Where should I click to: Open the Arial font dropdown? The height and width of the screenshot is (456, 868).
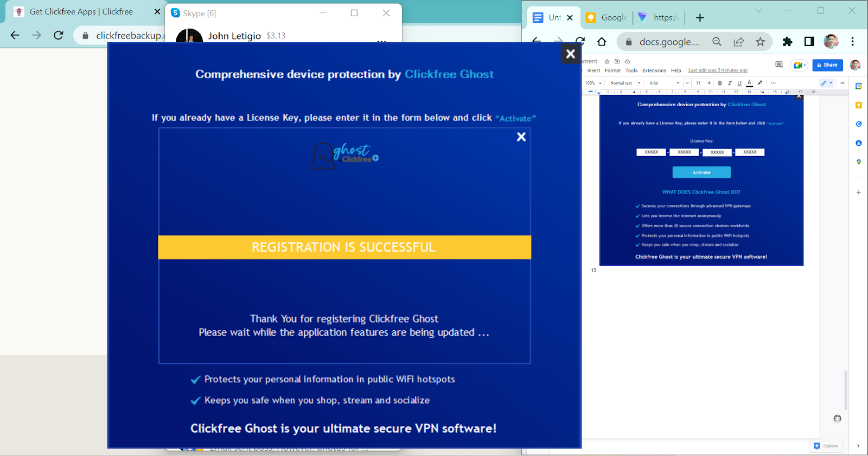664,83
